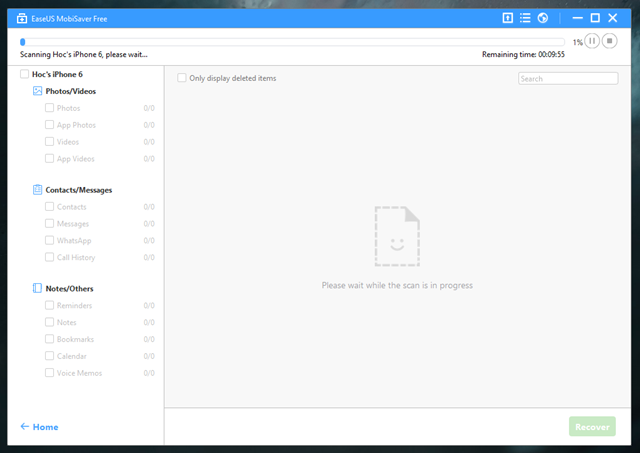Select the Contacts/Messages category label
Screen dimensions: 640x453
coord(78,190)
